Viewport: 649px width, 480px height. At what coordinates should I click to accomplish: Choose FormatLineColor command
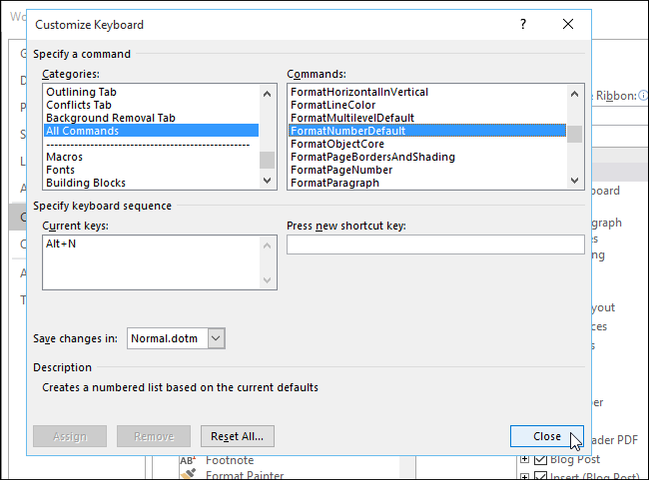[x=427, y=105]
